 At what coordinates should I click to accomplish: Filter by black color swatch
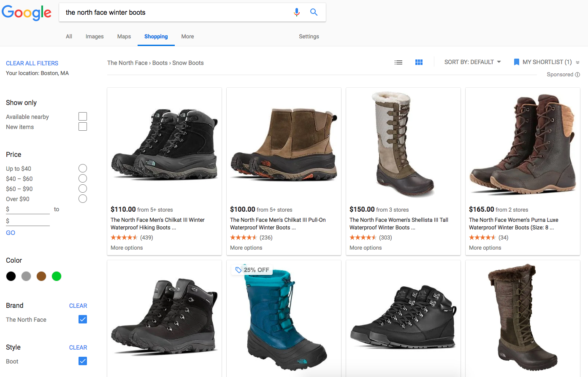pyautogui.click(x=11, y=276)
